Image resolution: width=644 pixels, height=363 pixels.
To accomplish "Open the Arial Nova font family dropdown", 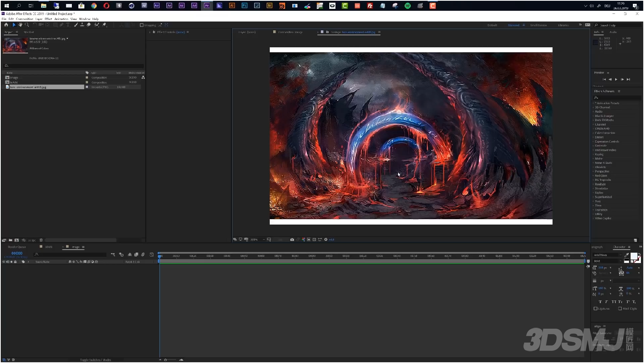I will pos(607,255).
